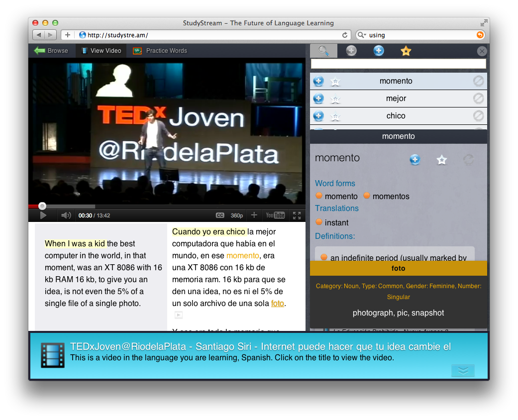This screenshot has height=420, width=518.
Task: Click the browser search field containing using
Action: [421, 35]
